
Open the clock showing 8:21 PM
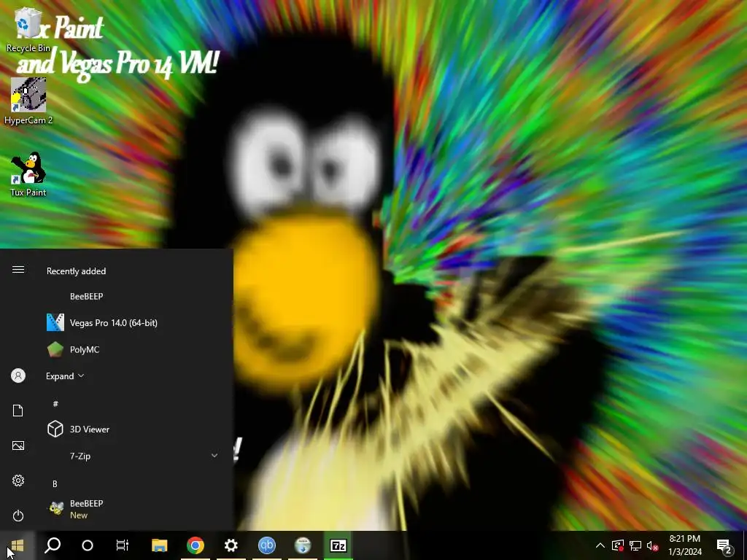[x=684, y=545]
